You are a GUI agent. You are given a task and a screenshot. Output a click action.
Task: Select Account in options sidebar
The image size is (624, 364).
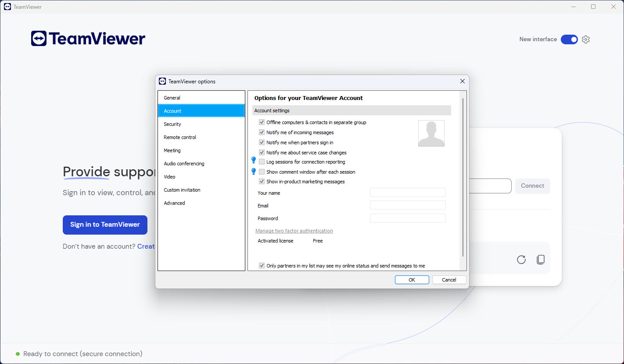(201, 111)
